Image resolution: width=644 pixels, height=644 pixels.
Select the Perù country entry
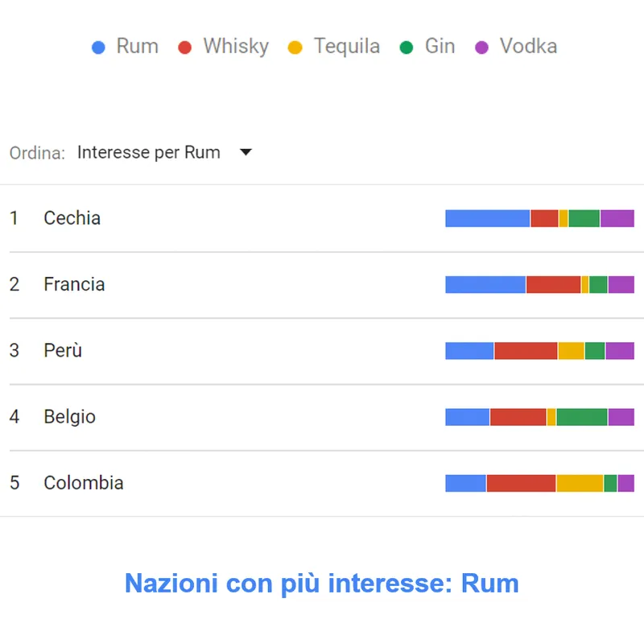63,350
